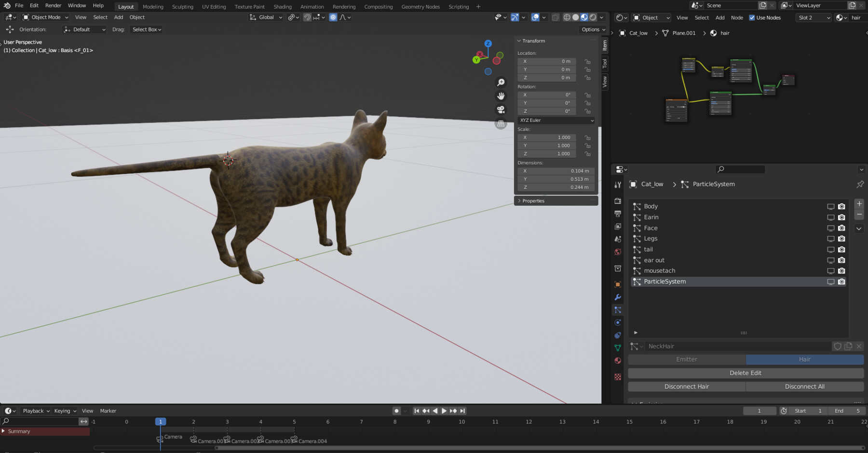This screenshot has height=453, width=868.
Task: Expand the Properties section in the N-panel
Action: coord(533,200)
